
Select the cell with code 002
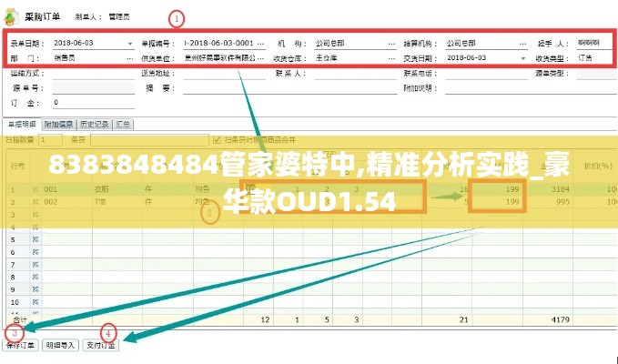[67, 202]
